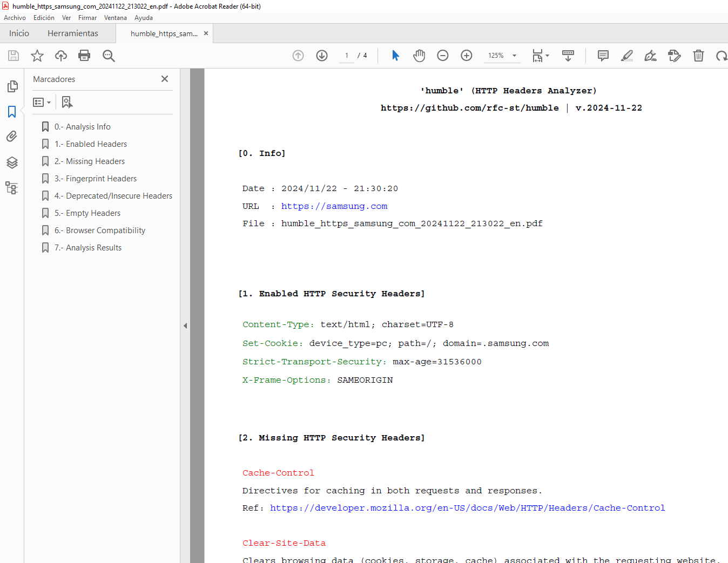Toggle the bookmarks panel icon in sidebar

[x=12, y=112]
